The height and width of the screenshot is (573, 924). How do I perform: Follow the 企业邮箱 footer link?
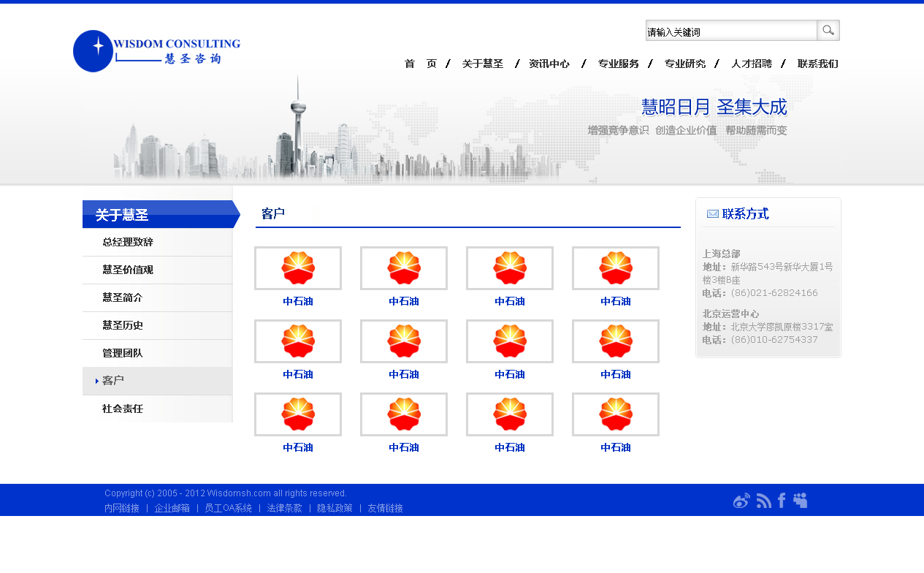pyautogui.click(x=172, y=508)
